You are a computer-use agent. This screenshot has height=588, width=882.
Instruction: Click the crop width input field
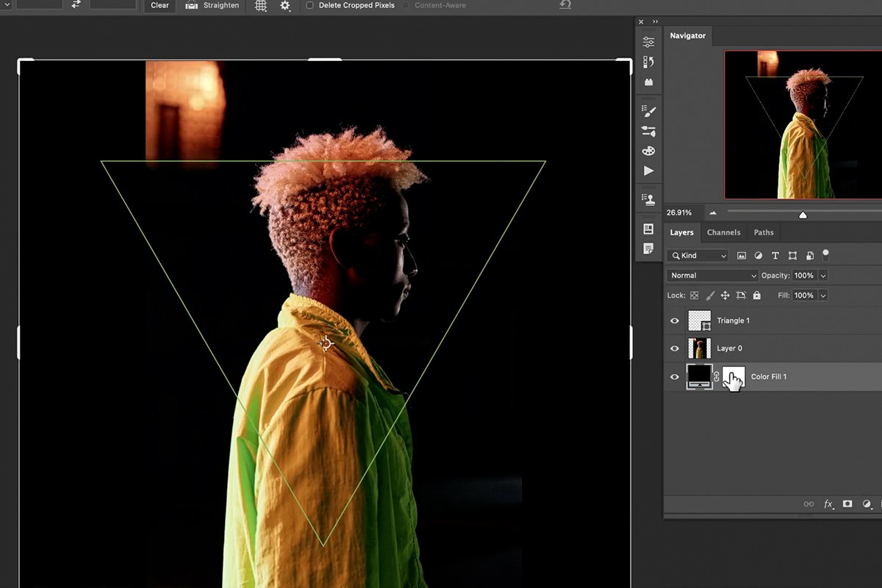click(39, 4)
